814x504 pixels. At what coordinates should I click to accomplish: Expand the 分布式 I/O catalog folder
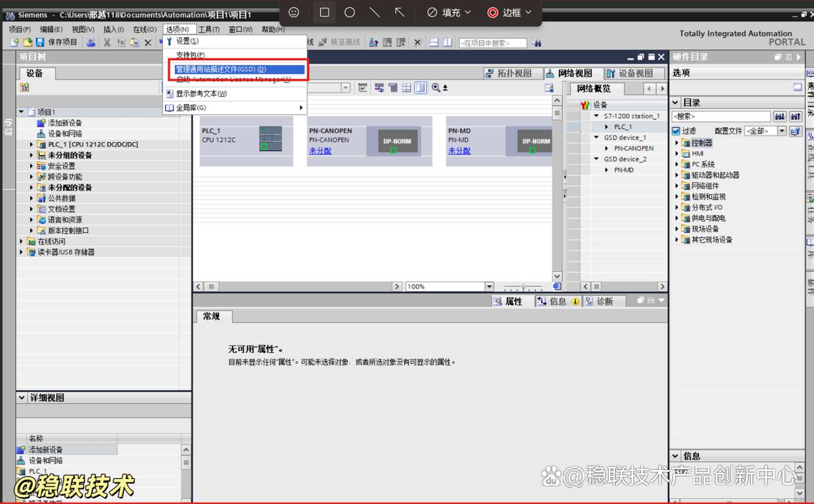click(x=677, y=207)
